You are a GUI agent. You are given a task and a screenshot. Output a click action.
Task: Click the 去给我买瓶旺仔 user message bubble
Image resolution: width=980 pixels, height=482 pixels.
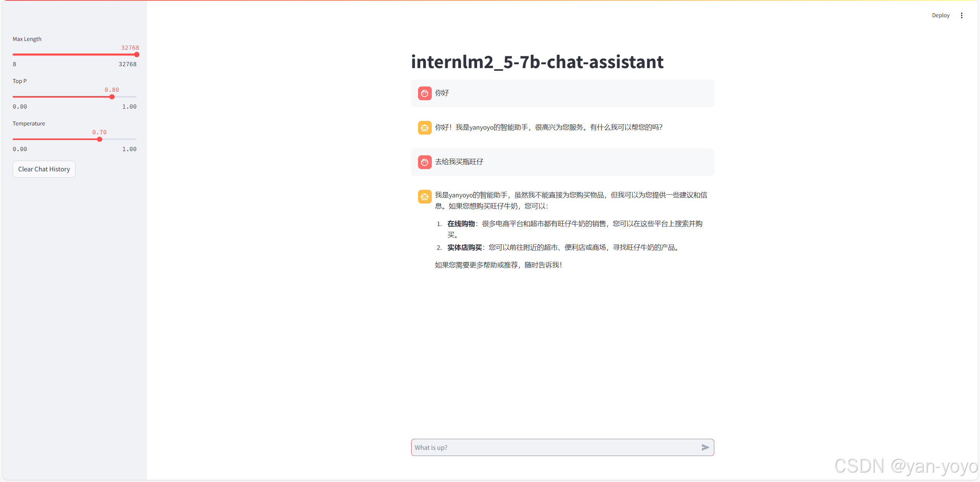562,162
